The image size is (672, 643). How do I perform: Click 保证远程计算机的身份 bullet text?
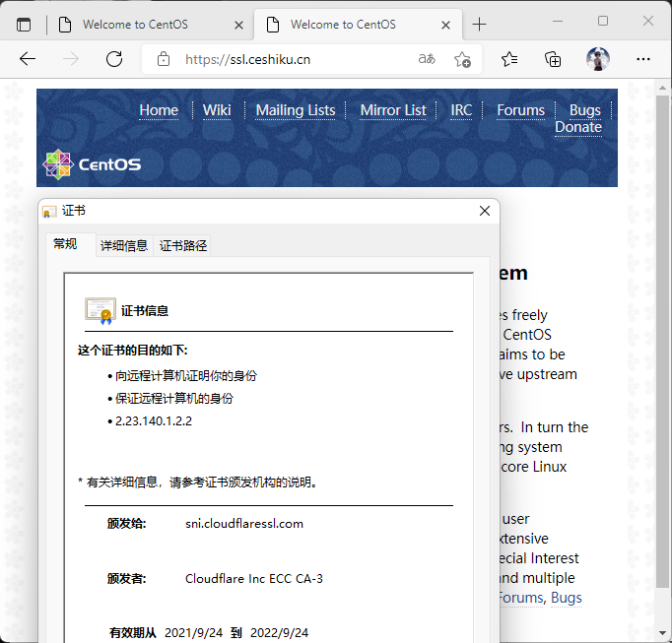click(174, 399)
